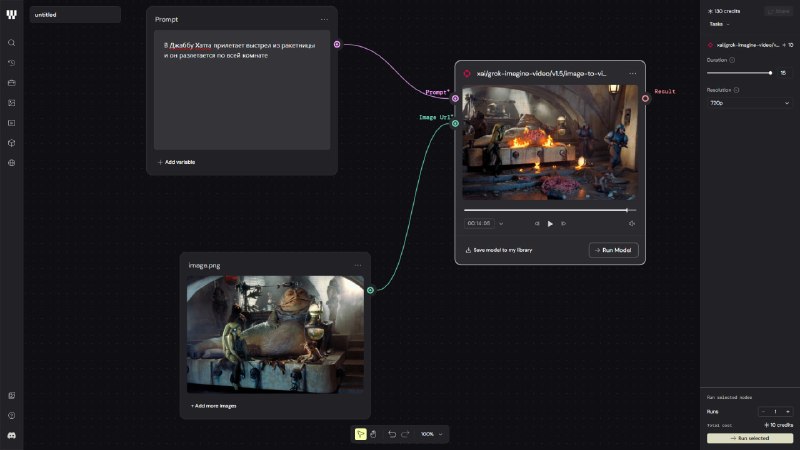Open grok-imagine-video node three-dots menu
Image resolution: width=800 pixels, height=450 pixels.
pyautogui.click(x=633, y=73)
